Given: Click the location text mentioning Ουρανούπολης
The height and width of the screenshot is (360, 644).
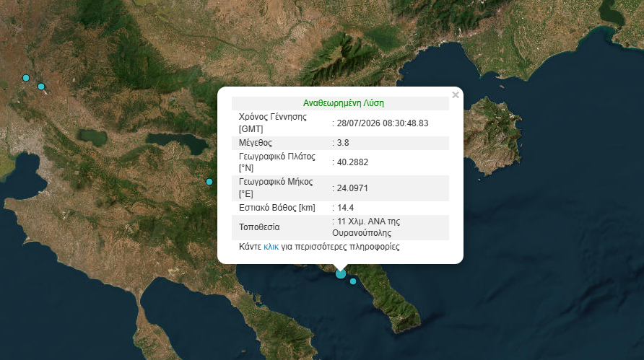Looking at the screenshot, I should pos(366,227).
